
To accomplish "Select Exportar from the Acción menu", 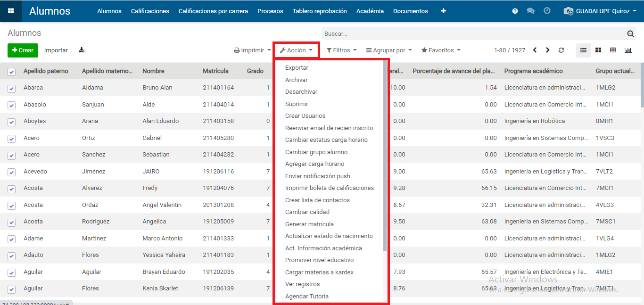I will (297, 68).
